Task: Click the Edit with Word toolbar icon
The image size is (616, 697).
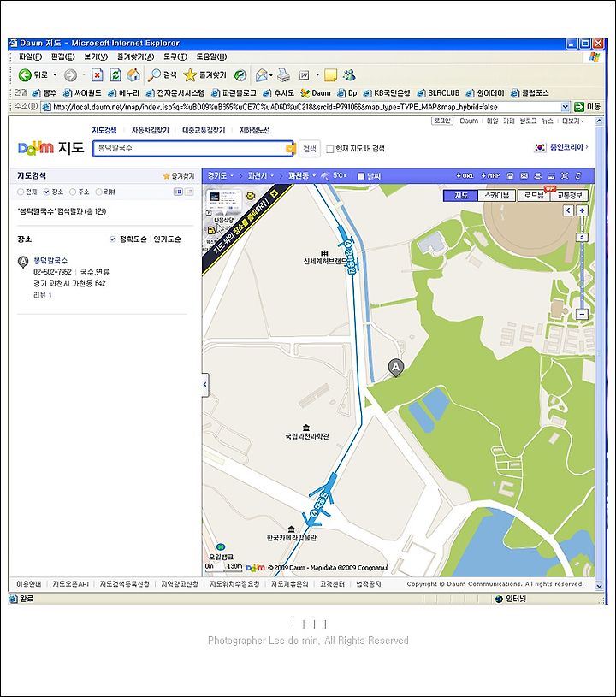Action: (x=305, y=75)
